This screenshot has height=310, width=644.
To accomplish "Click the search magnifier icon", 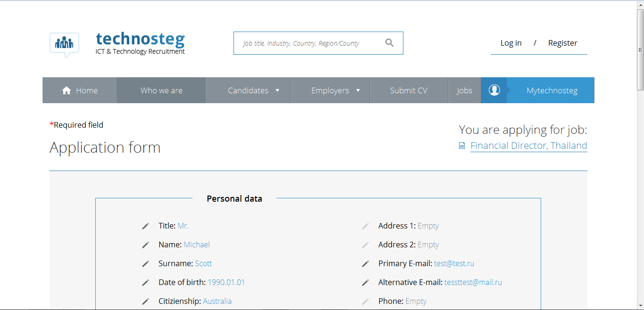I will [389, 43].
